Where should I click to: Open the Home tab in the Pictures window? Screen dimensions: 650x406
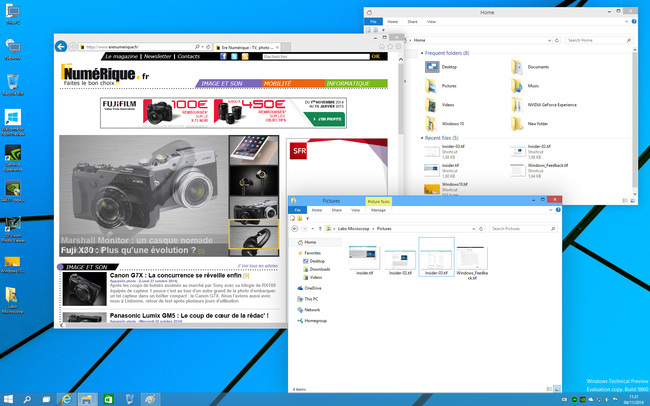tap(317, 210)
